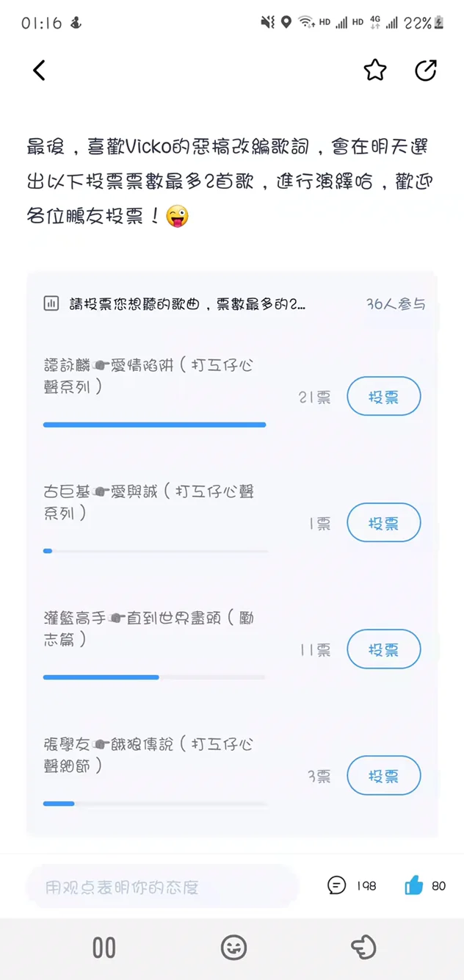Like the post with thumbs-up icon

(414, 885)
